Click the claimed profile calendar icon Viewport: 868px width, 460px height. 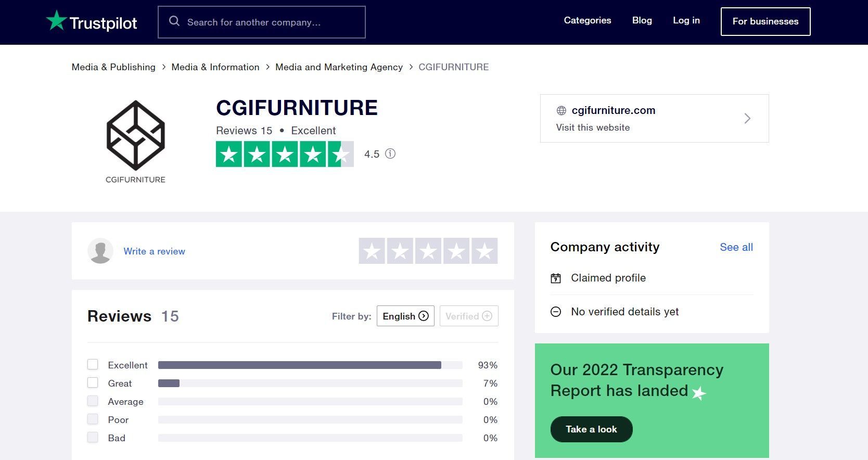click(x=557, y=278)
